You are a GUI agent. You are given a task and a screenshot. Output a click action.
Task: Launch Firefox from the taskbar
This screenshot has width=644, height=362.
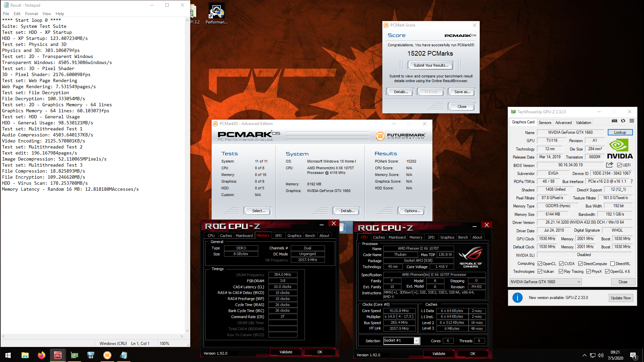pyautogui.click(x=41, y=355)
